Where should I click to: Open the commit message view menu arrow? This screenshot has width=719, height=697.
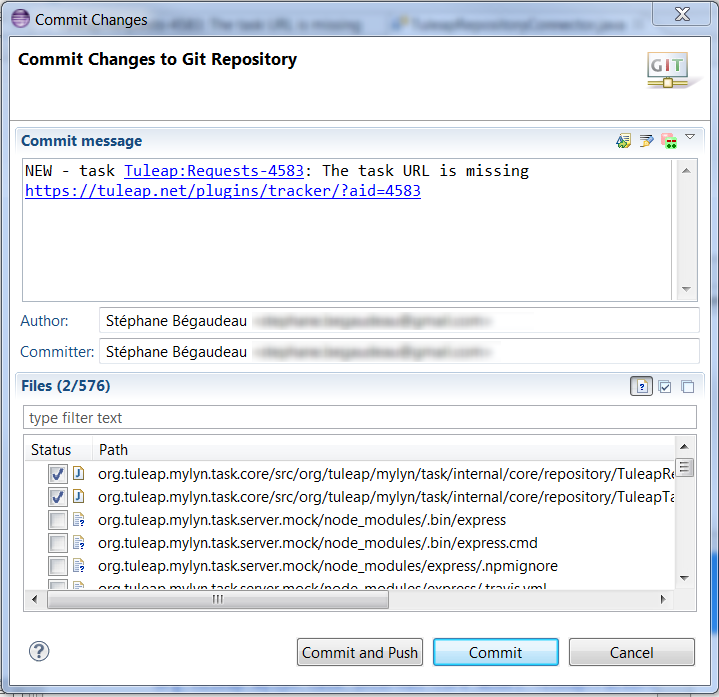690,137
